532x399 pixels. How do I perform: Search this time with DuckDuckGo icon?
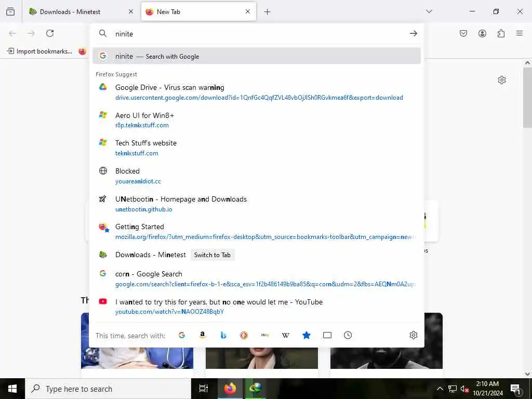coord(244,335)
